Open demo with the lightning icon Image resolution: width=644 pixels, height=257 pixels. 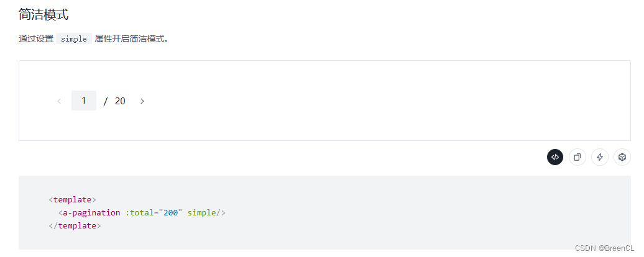[600, 158]
